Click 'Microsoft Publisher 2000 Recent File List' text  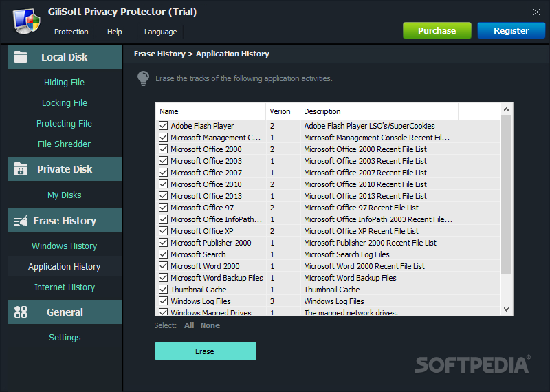370,243
